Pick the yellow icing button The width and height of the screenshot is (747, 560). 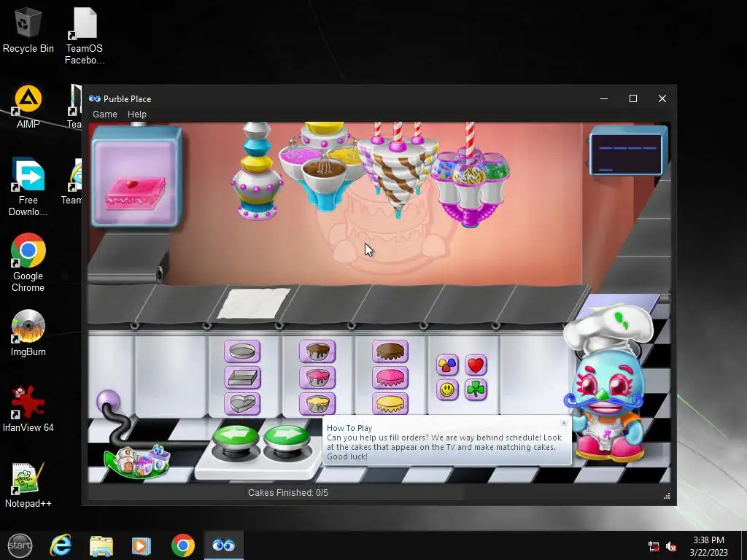point(390,403)
